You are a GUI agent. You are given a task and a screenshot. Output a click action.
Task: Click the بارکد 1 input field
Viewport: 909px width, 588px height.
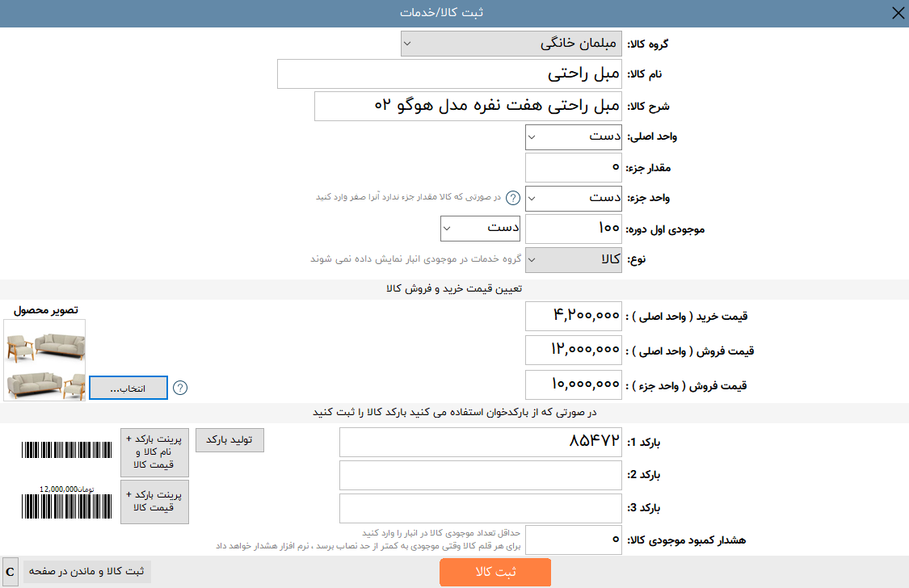pos(481,442)
